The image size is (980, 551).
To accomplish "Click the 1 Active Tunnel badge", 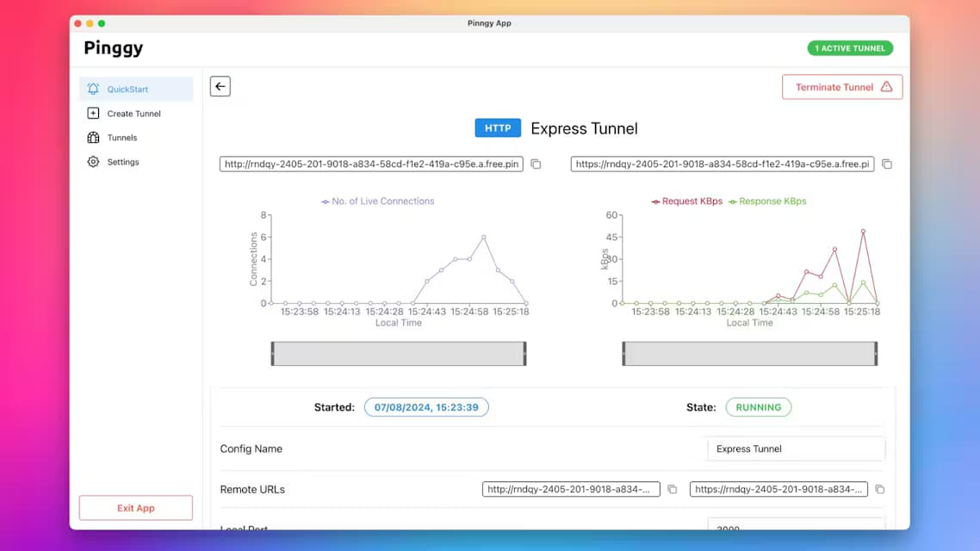I will click(849, 48).
